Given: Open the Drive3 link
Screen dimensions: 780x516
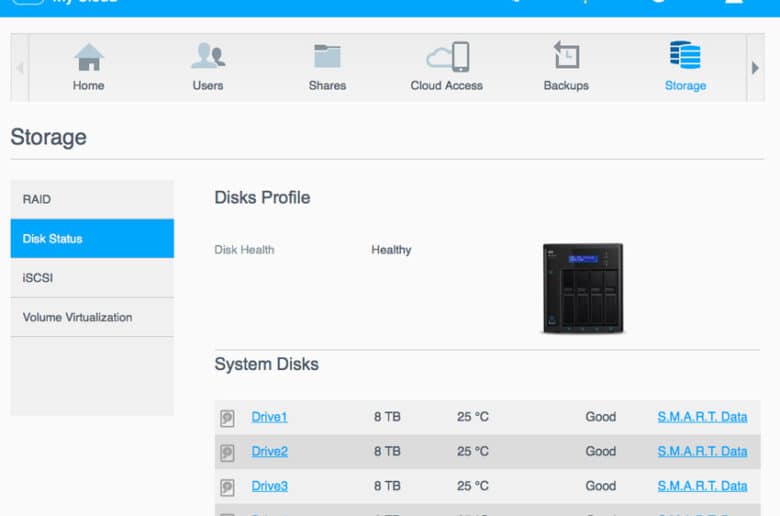Looking at the screenshot, I should (x=270, y=486).
